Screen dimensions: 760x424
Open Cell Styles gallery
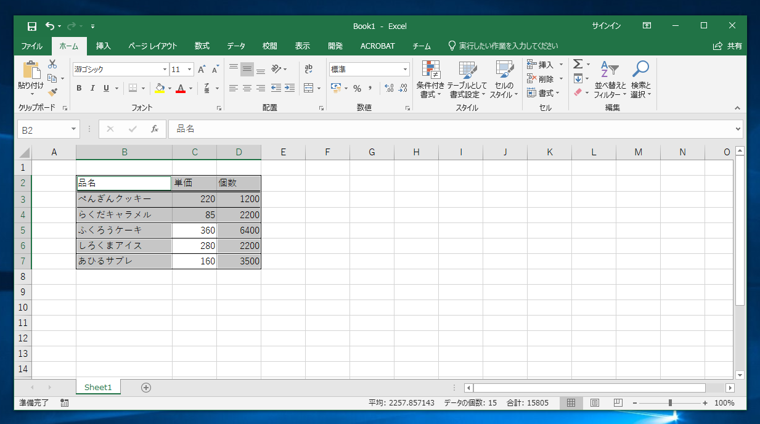click(504, 79)
